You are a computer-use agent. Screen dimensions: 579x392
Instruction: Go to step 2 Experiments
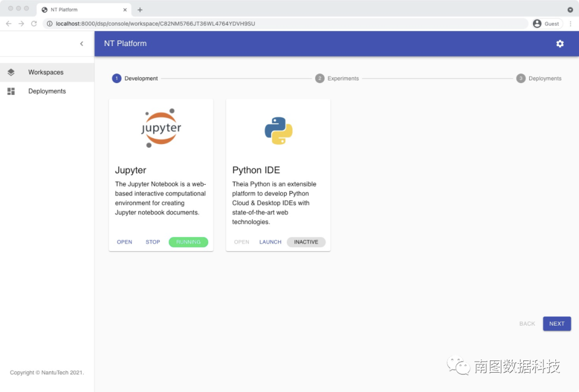pyautogui.click(x=337, y=78)
